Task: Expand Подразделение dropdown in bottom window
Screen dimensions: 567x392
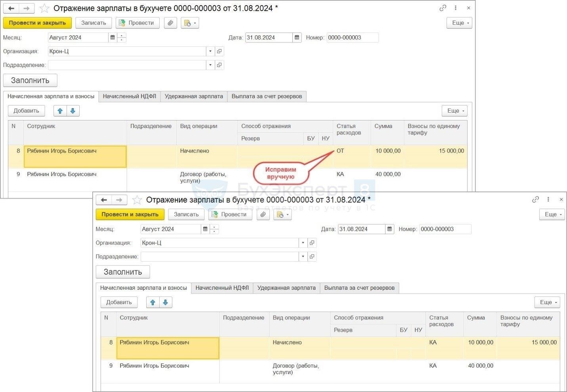Action: [303, 256]
